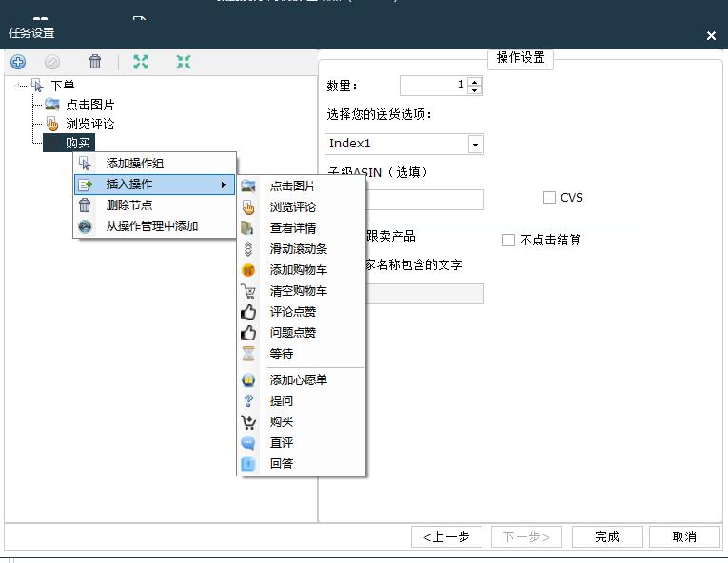The width and height of the screenshot is (728, 563).
Task: Decrease the 数量 value with down arrow
Action: tap(474, 90)
